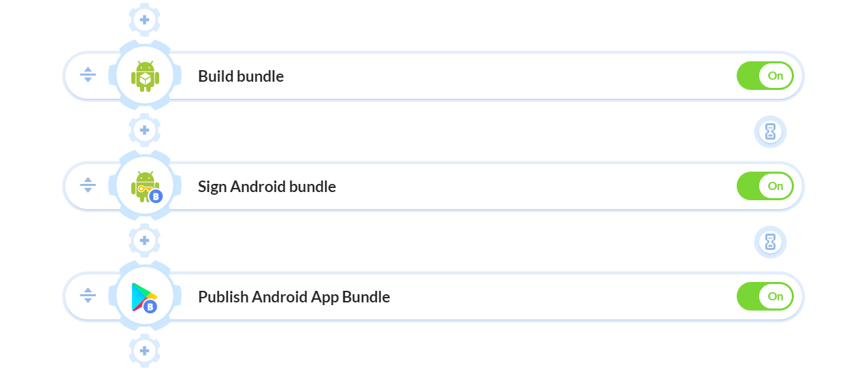Open the Publish Android App Bundle title
This screenshot has height=378, width=868.
click(x=294, y=297)
